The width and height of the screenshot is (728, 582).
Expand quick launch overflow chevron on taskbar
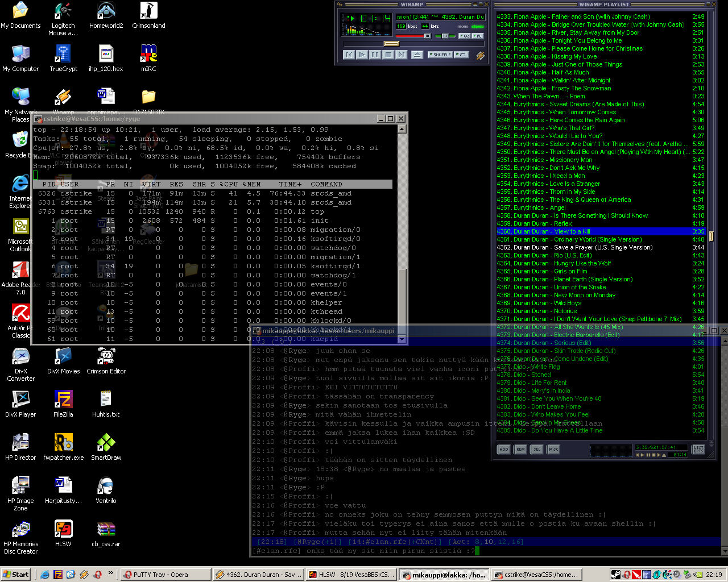110,573
